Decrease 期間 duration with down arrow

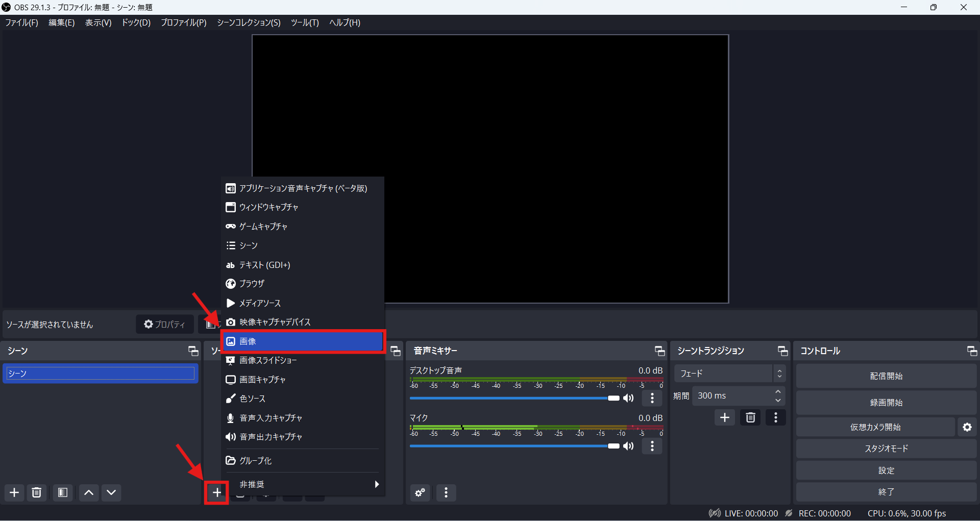[778, 400]
